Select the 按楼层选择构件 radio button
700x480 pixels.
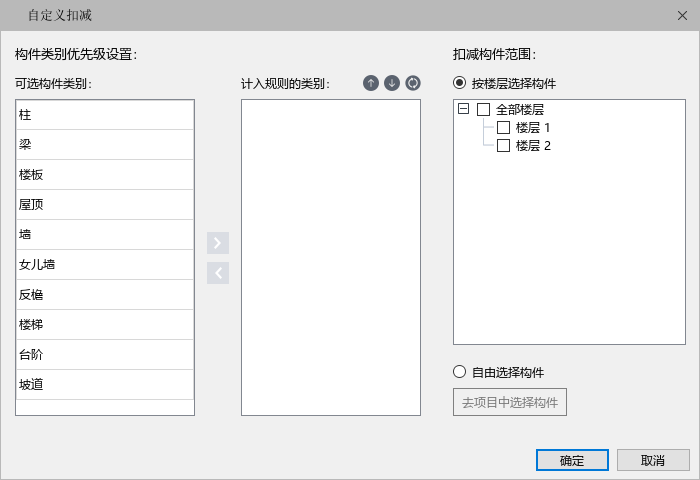[x=459, y=83]
